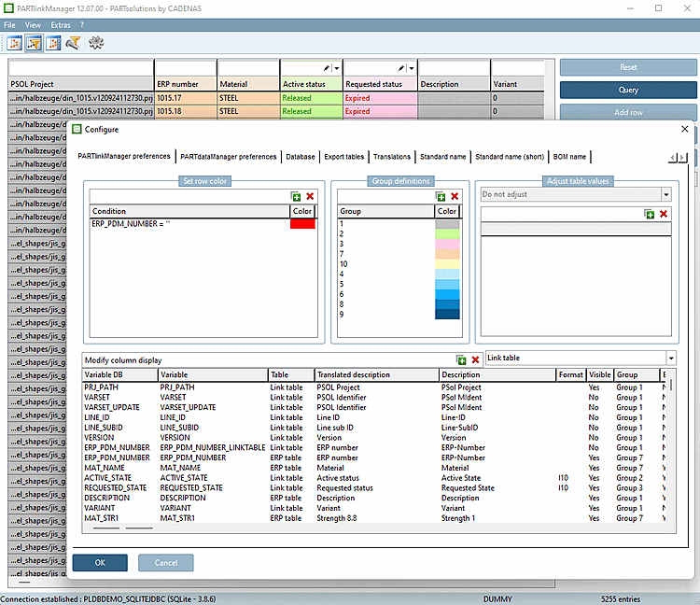The width and height of the screenshot is (700, 605).
Task: Switch to the Database tab
Action: click(x=301, y=157)
